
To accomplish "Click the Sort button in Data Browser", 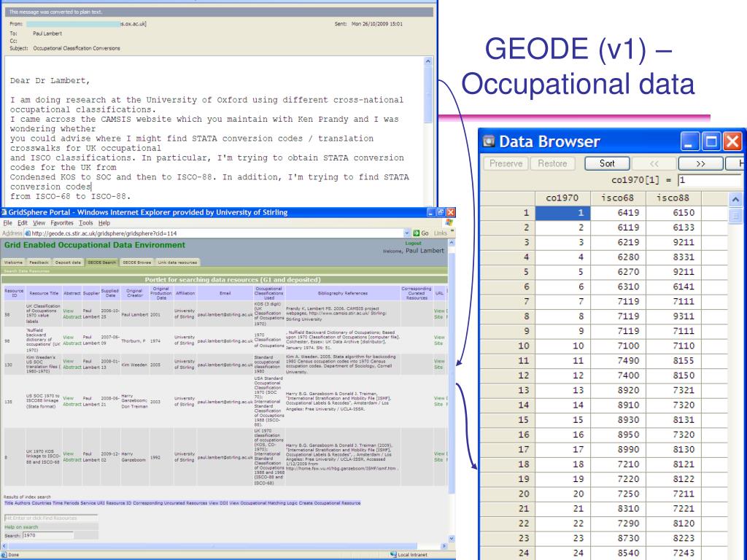I will pyautogui.click(x=607, y=163).
